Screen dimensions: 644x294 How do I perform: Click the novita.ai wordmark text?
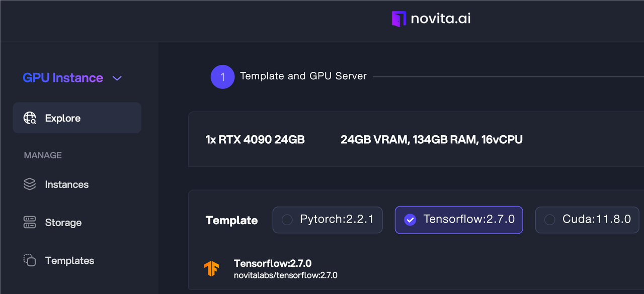[x=441, y=19]
